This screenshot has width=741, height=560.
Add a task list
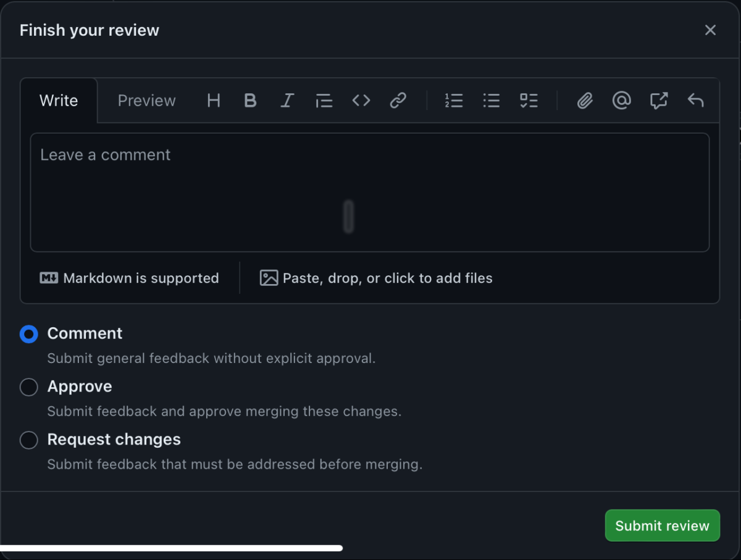(529, 101)
